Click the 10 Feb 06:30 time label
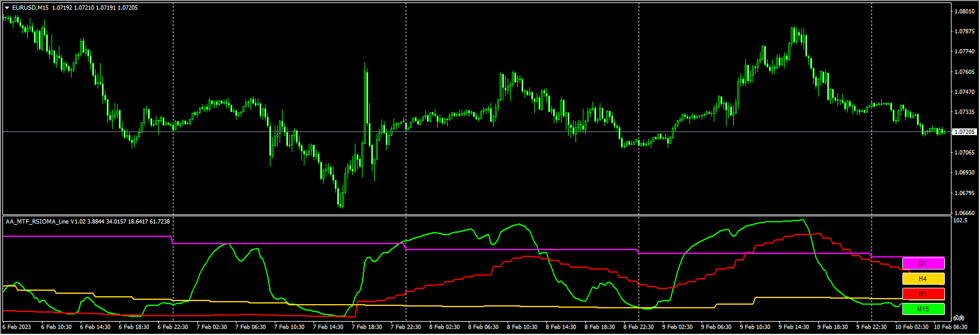The height and width of the screenshot is (335, 980). point(950,327)
